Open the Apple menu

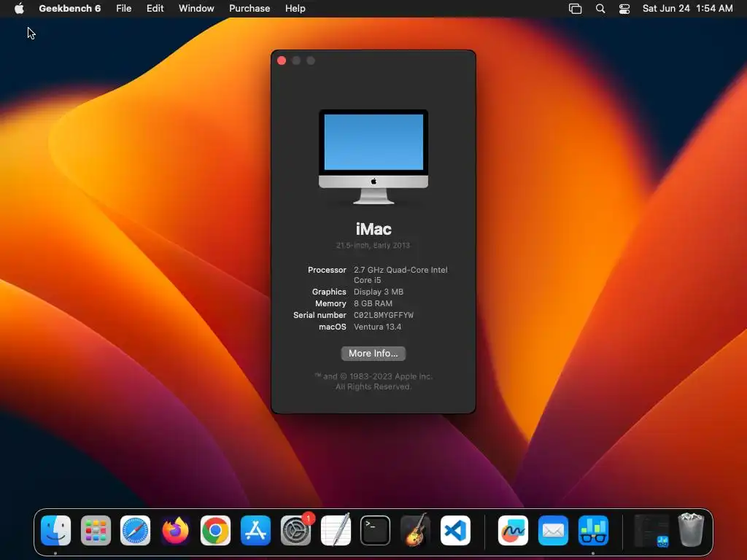(19, 8)
